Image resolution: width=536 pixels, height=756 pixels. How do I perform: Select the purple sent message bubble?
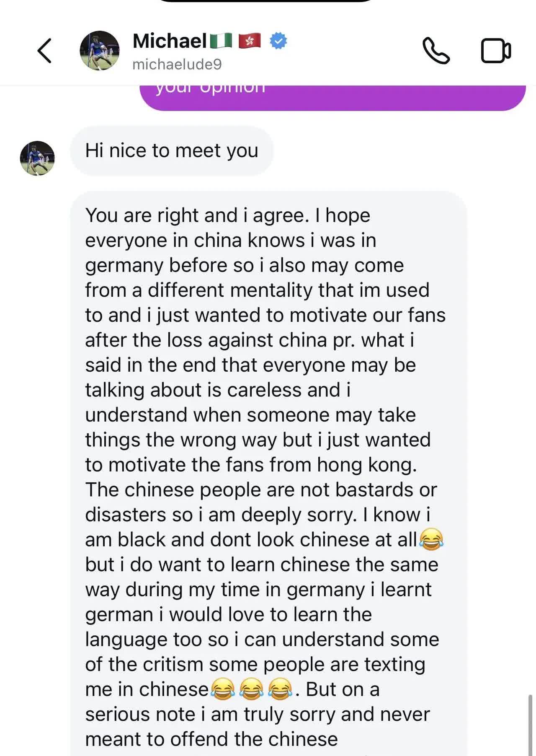tap(332, 96)
